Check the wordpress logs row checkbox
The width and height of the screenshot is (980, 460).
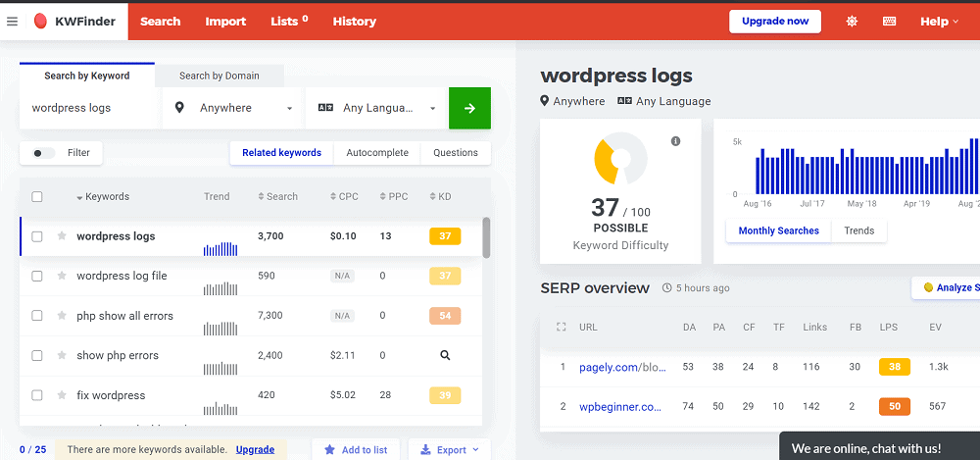tap(37, 236)
